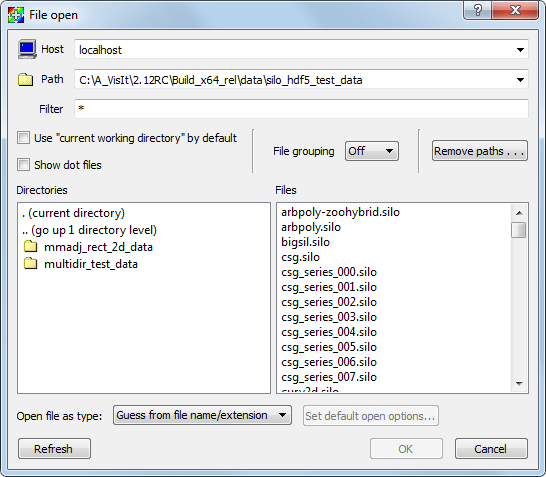
Task: Click the Refresh button
Action: (x=54, y=448)
